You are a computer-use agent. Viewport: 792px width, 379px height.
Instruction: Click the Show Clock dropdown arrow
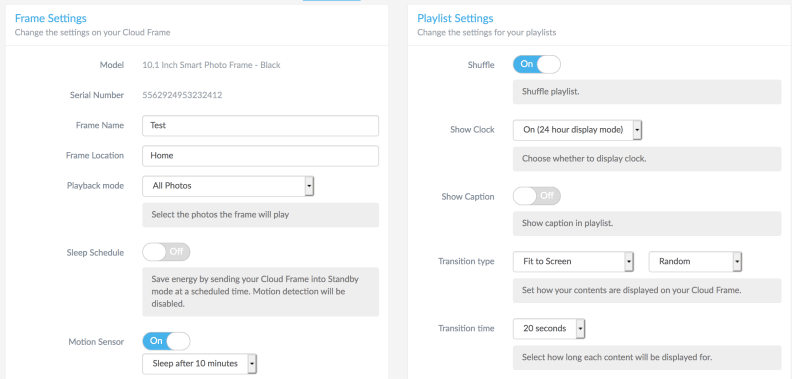(x=637, y=130)
